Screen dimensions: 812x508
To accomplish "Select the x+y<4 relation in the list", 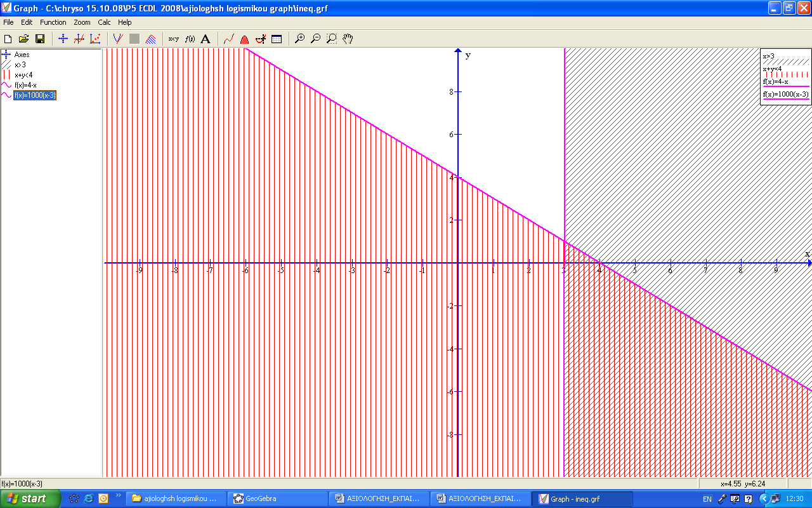I will pyautogui.click(x=23, y=75).
